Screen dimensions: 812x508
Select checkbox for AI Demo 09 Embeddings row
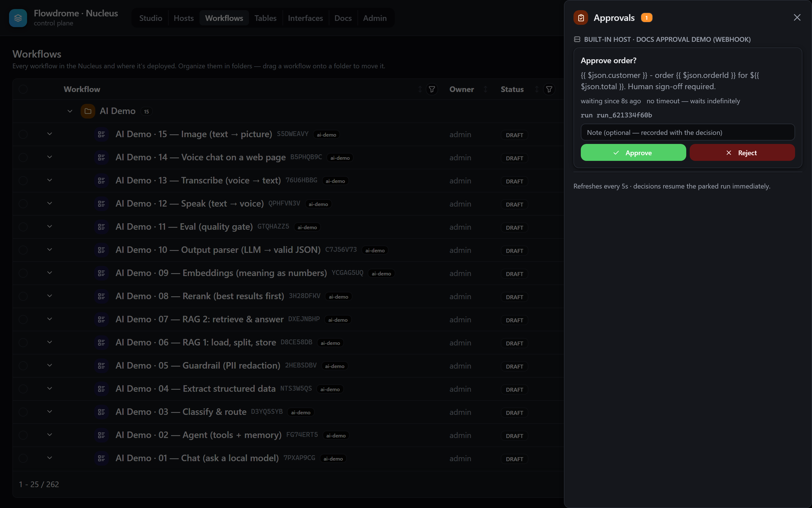[x=23, y=273]
